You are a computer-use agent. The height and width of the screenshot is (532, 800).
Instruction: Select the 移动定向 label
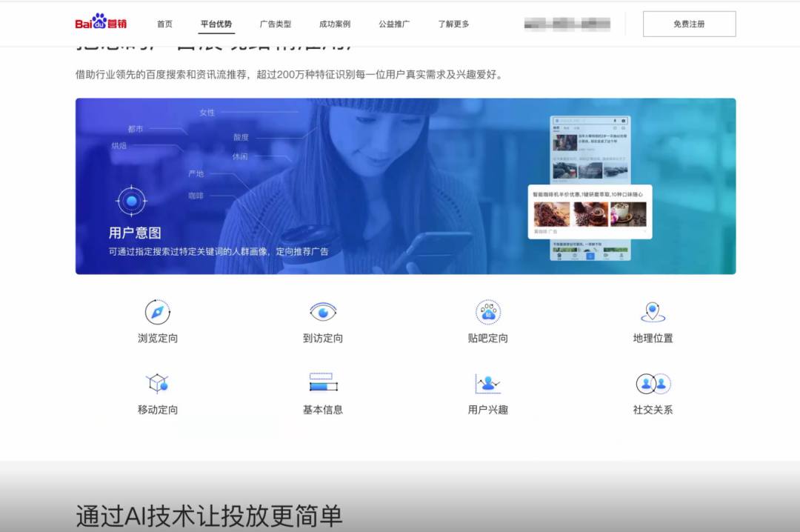point(158,410)
